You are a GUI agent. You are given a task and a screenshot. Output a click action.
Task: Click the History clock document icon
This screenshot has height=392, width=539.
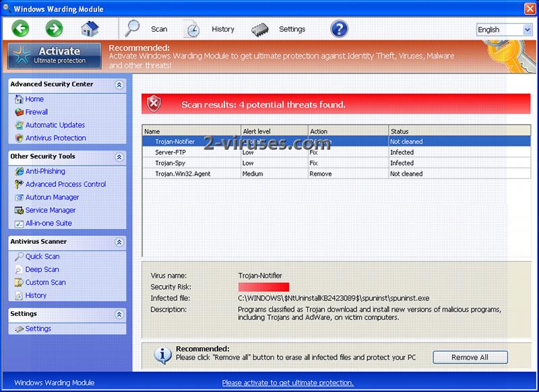193,29
